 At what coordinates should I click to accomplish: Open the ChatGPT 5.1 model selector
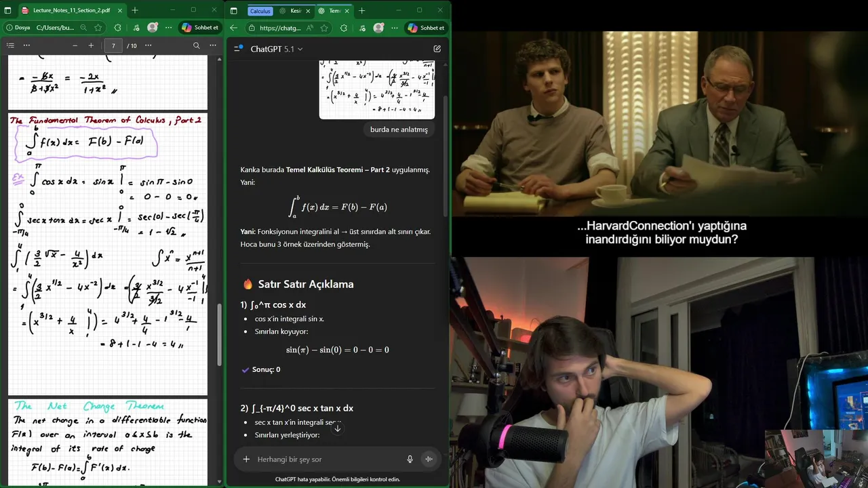pos(277,49)
